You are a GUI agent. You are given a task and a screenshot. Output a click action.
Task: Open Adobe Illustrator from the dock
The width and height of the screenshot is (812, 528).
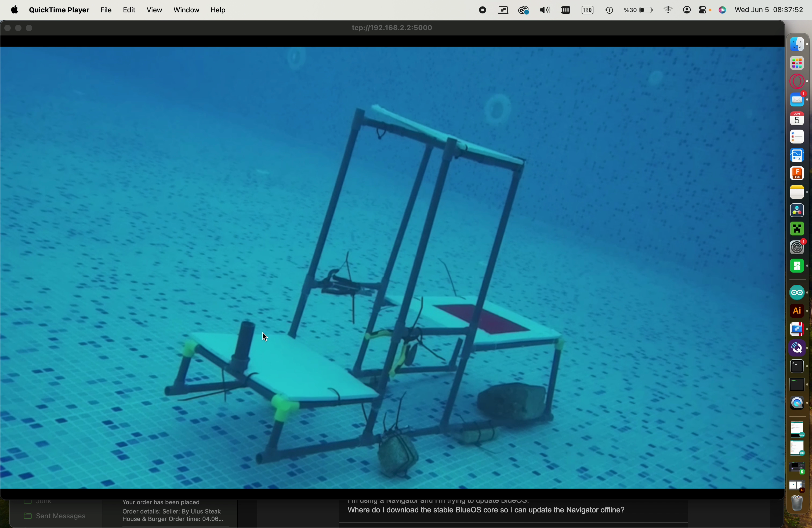coord(797,311)
